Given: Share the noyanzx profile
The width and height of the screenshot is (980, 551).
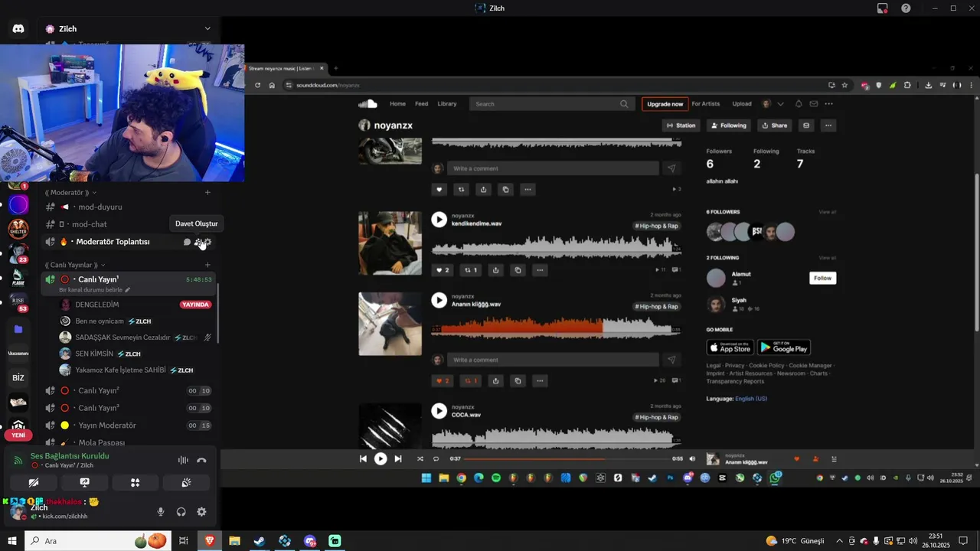Looking at the screenshot, I should 775,126.
